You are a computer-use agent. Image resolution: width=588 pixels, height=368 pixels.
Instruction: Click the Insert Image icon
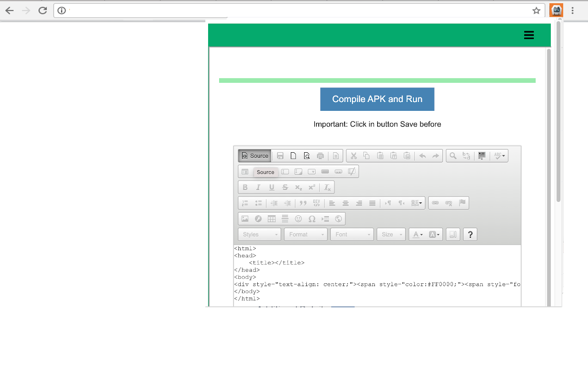(245, 219)
